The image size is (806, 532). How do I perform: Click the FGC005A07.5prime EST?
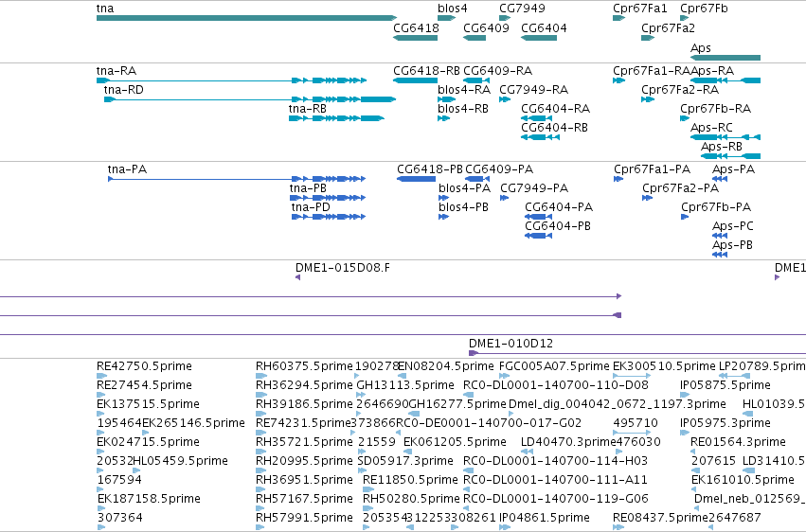(505, 377)
